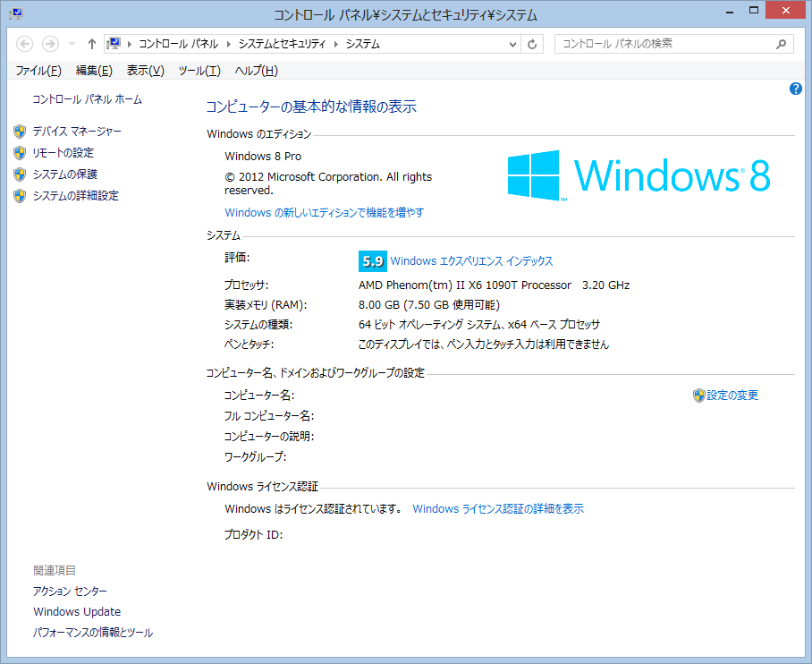Click the Back navigation arrow
This screenshot has width=812, height=664.
point(24,44)
